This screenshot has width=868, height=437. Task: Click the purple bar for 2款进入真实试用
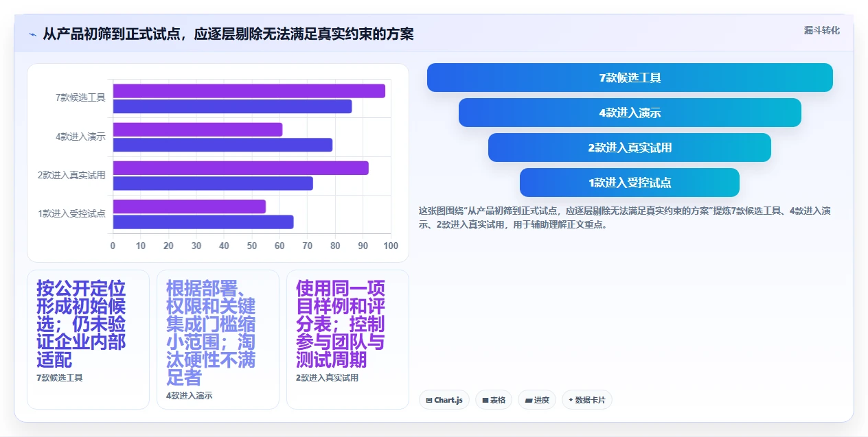tap(241, 168)
